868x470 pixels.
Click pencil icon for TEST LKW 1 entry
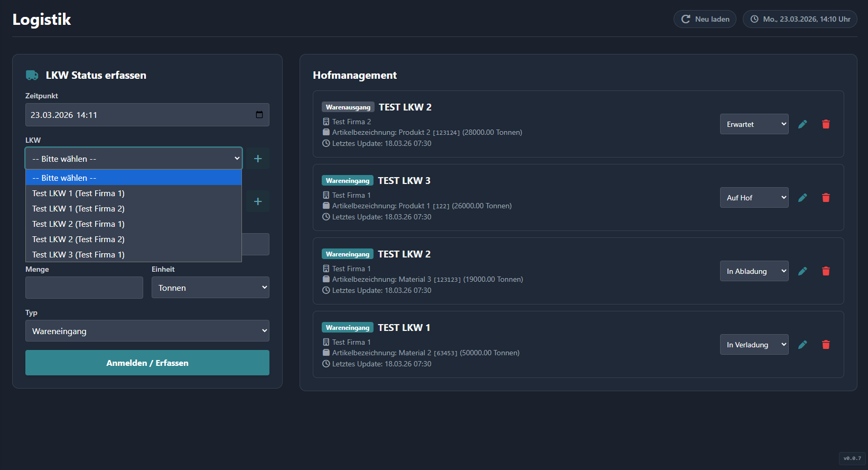[x=802, y=345]
